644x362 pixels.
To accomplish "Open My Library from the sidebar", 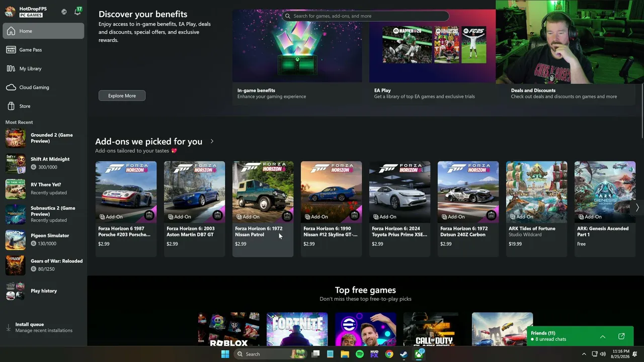I will click(x=43, y=68).
